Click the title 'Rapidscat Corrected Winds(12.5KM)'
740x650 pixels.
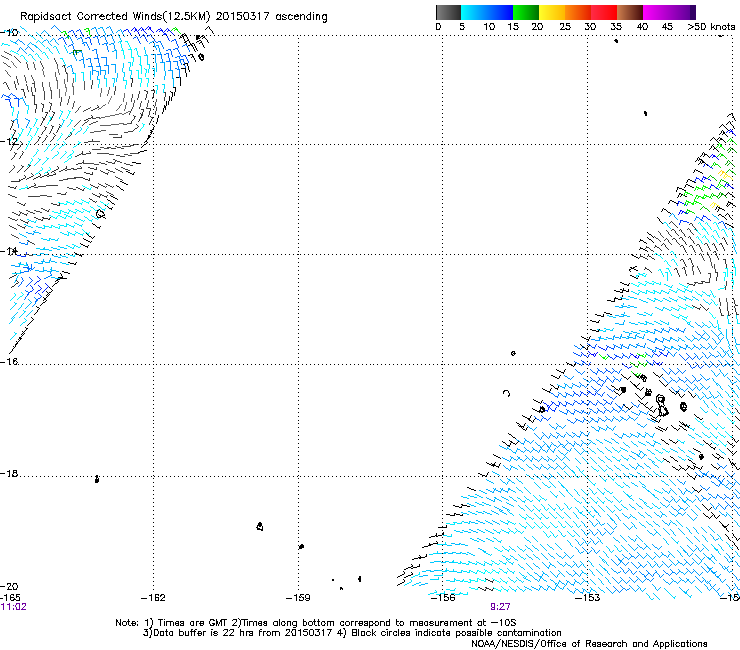pos(115,17)
